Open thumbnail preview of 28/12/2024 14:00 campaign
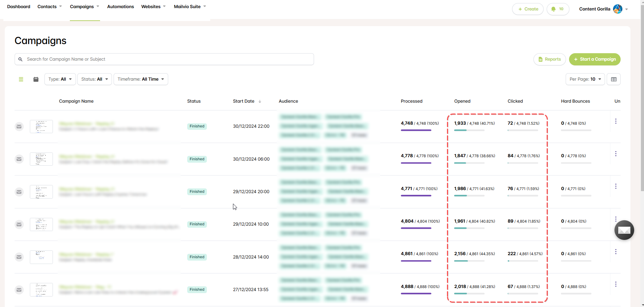This screenshot has width=644, height=307. click(x=41, y=257)
